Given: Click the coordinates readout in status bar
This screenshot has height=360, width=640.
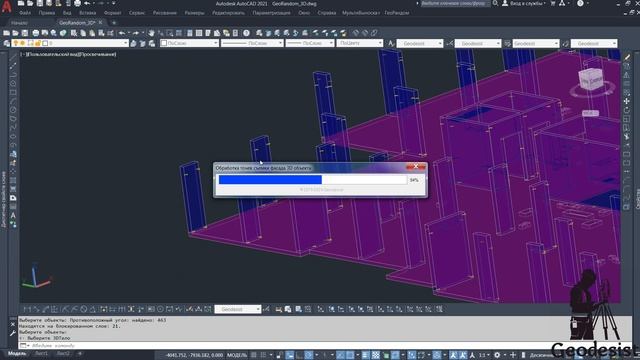Looking at the screenshot, I should 194,355.
